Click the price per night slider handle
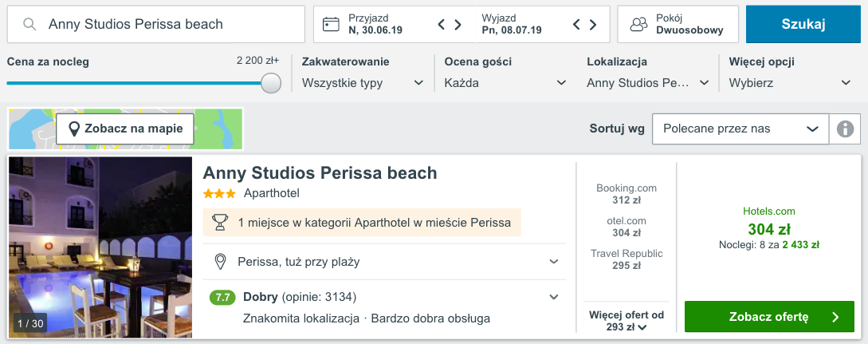This screenshot has height=344, width=868. pyautogui.click(x=271, y=83)
